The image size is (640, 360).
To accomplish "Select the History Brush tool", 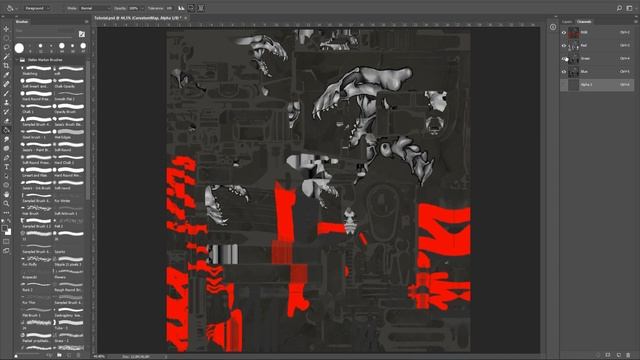I will coord(6,112).
